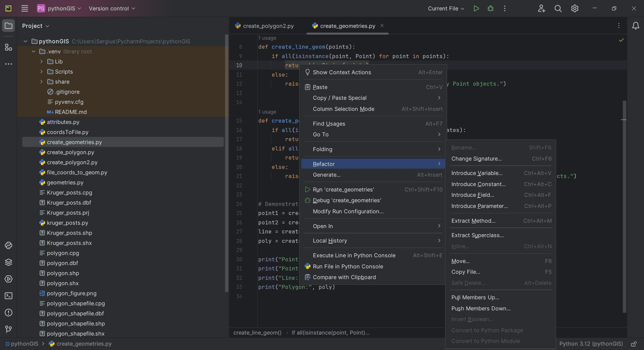Open the Git version control tool window
Screen dimensions: 644x350
8,330
